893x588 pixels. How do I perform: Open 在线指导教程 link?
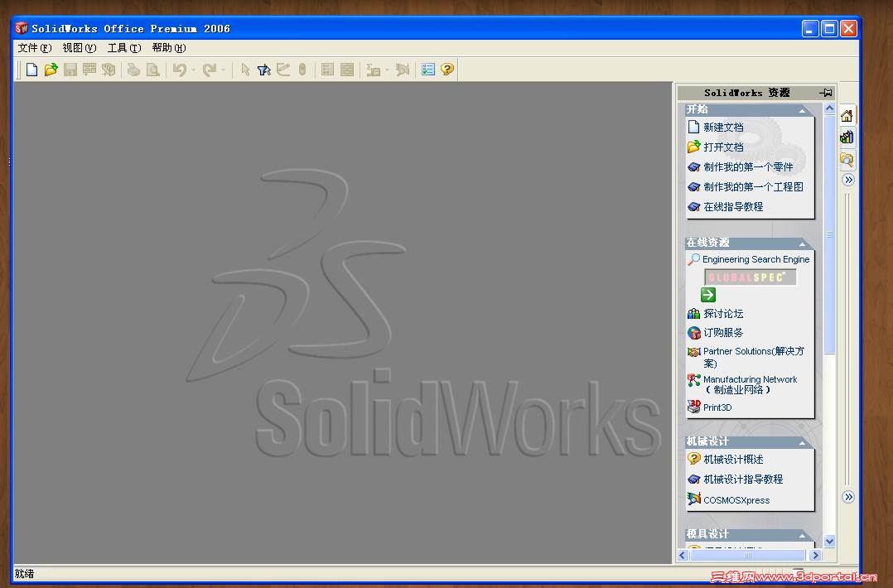(733, 207)
